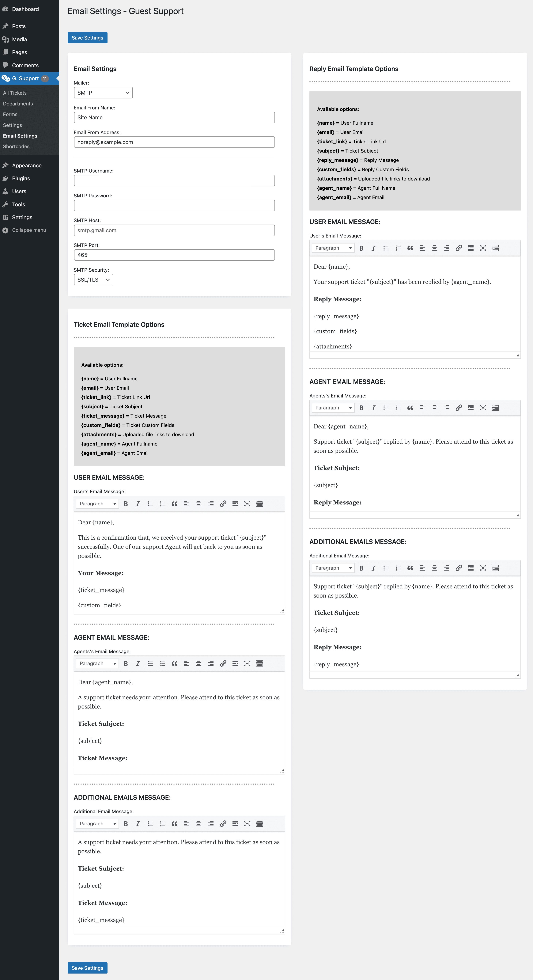
Task: Click Numbered list in Ticket Agents's Email Message toolbar
Action: point(162,663)
